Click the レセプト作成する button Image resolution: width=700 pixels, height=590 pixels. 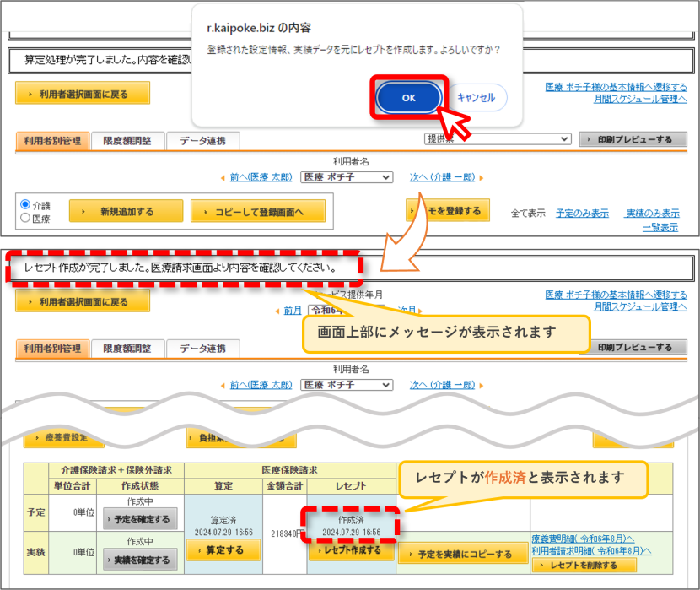point(352,550)
